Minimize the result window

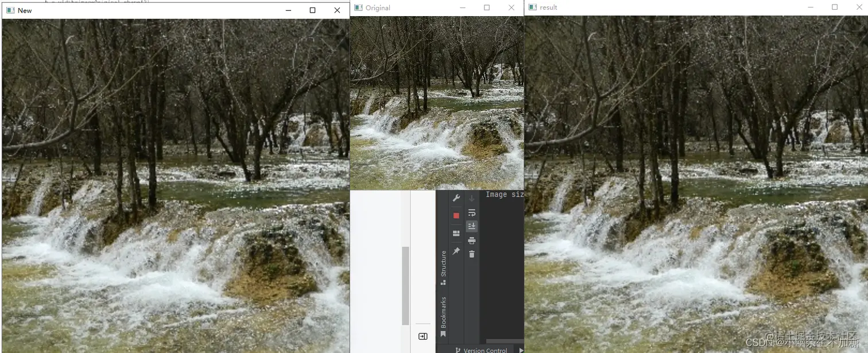[811, 7]
